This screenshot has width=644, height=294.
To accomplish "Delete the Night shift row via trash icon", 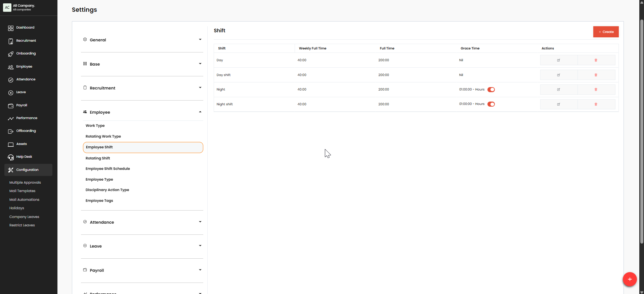I will (x=596, y=104).
